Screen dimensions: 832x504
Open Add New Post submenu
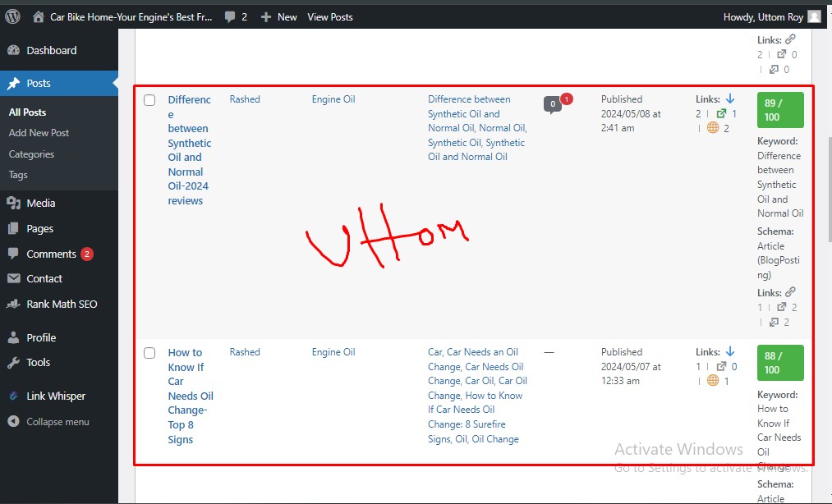click(x=39, y=133)
